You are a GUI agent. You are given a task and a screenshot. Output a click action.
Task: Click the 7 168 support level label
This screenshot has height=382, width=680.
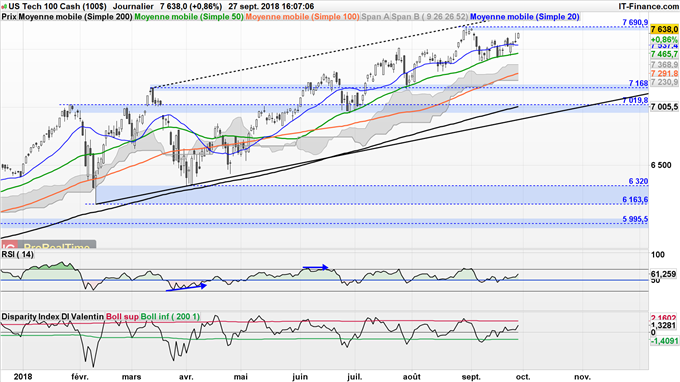(638, 83)
